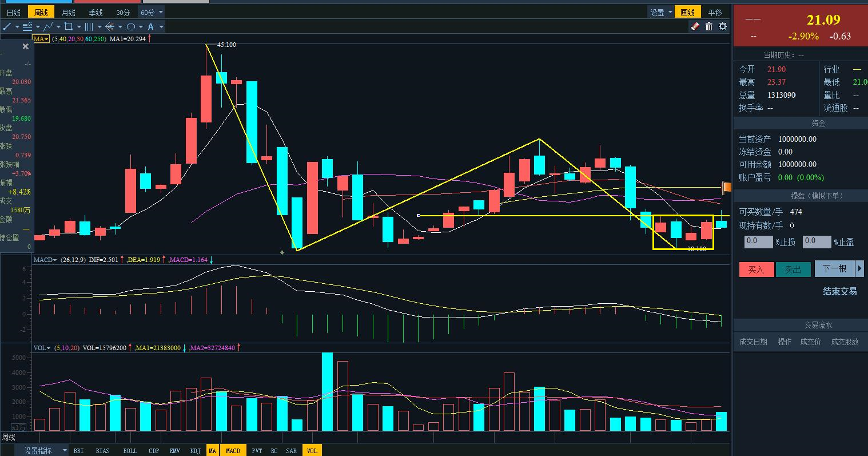
Task: Select the rectangle drawing tool
Action: tap(69, 26)
